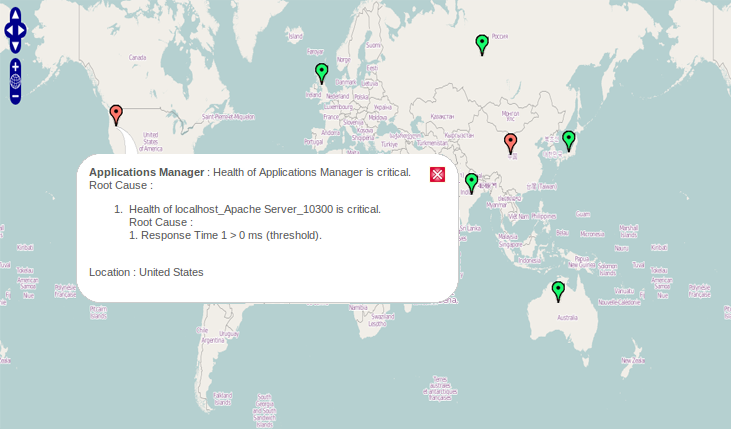The width and height of the screenshot is (731, 429).
Task: Click 'Response Time 1 > 0 ms (threshold).' text
Action: point(231,235)
